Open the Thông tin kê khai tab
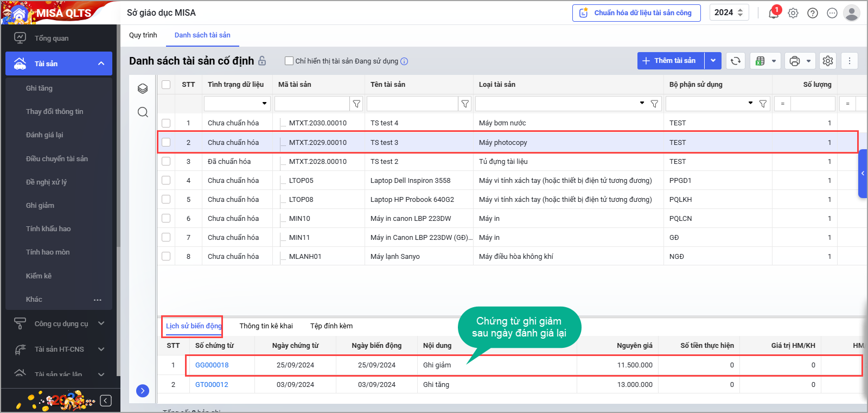Image resolution: width=868 pixels, height=413 pixels. click(x=266, y=326)
